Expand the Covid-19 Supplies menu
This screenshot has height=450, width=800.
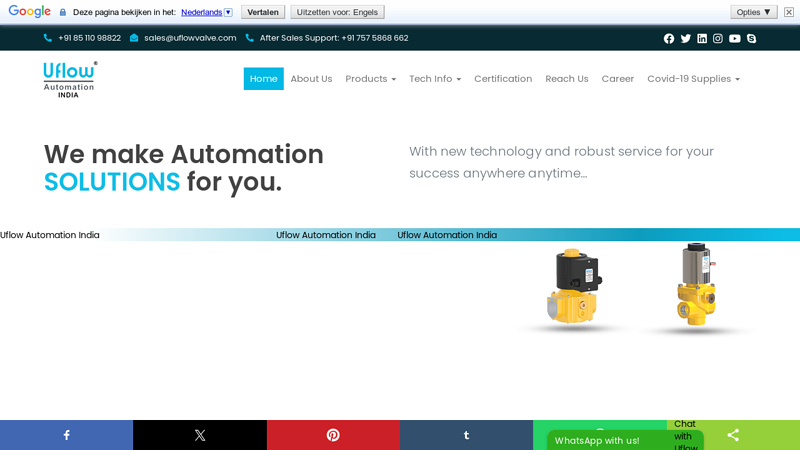click(x=693, y=79)
